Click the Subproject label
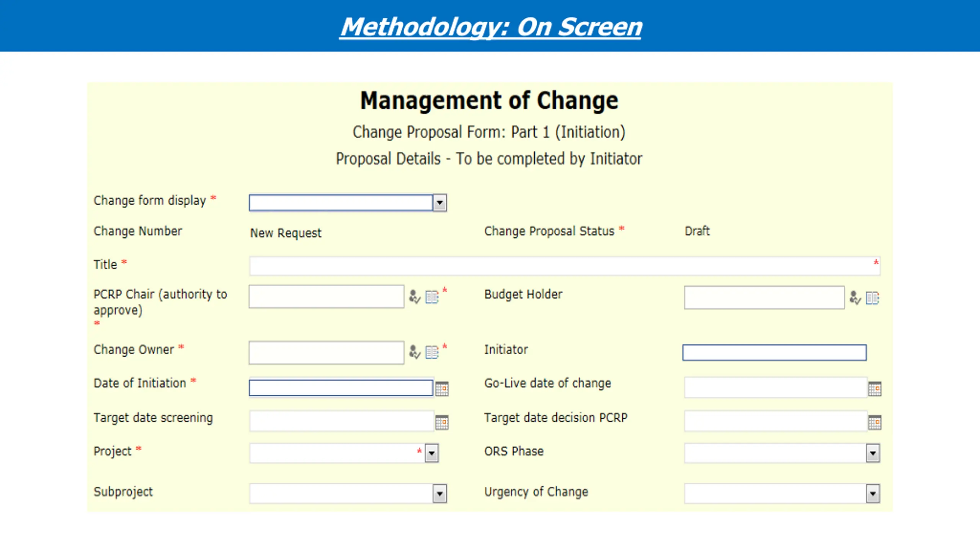 [123, 492]
